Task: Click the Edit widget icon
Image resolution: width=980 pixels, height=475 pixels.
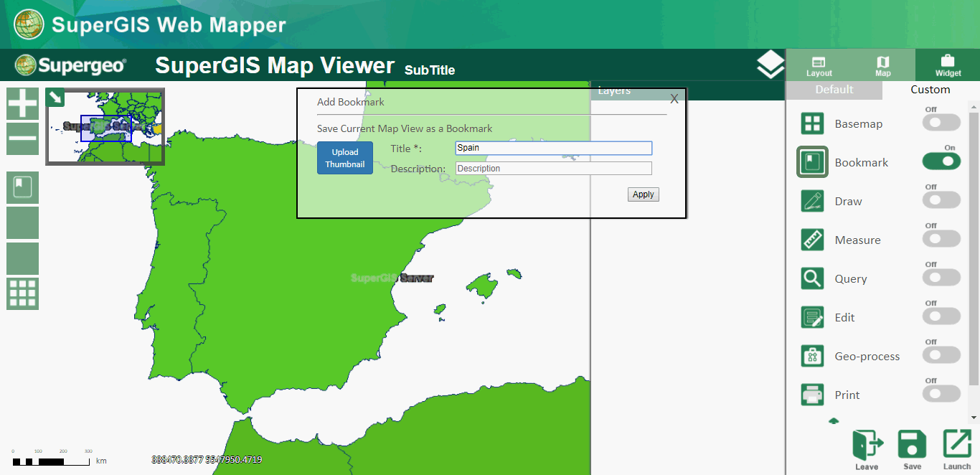Action: 813,317
